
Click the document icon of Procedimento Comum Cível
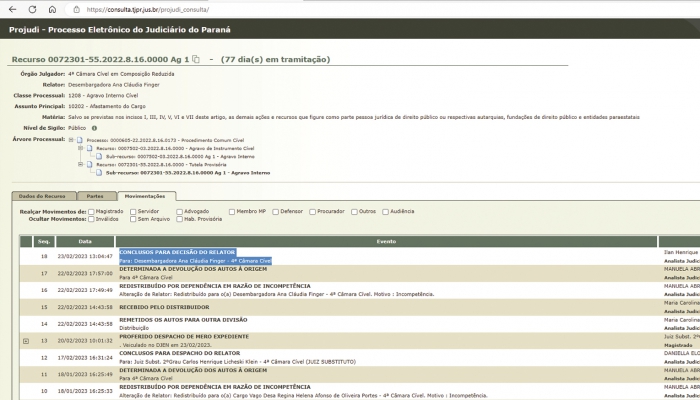(81, 140)
